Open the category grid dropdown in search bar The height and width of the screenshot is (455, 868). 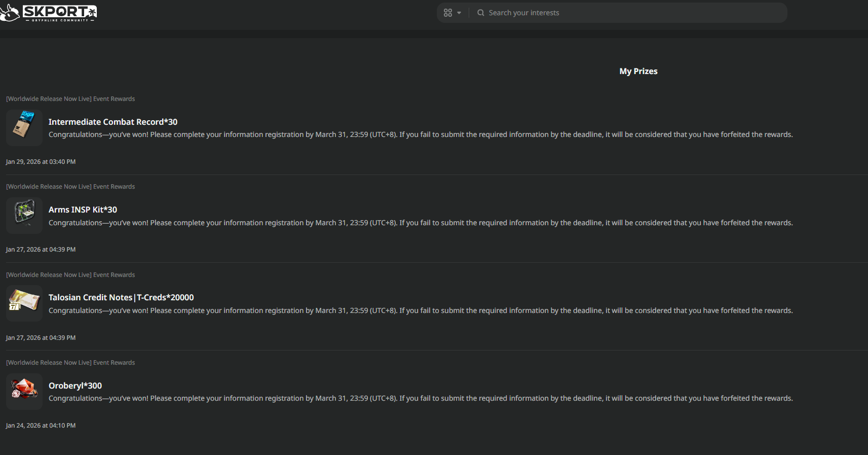click(452, 13)
